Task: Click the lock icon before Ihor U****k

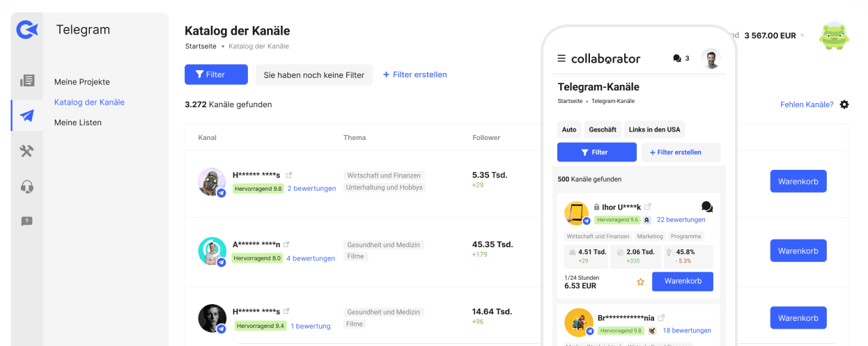Action: [597, 207]
